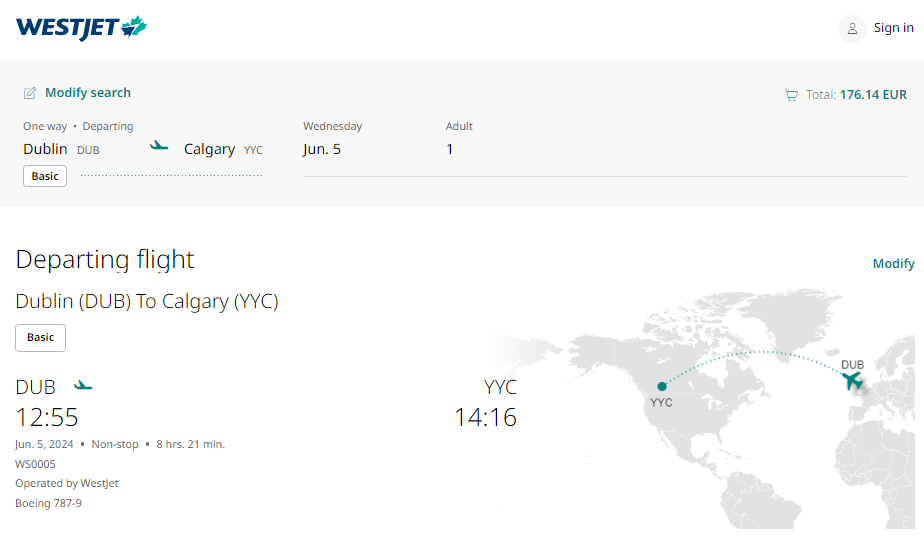This screenshot has height=540, width=924.
Task: Click the Adult passenger count 1
Action: [x=450, y=149]
